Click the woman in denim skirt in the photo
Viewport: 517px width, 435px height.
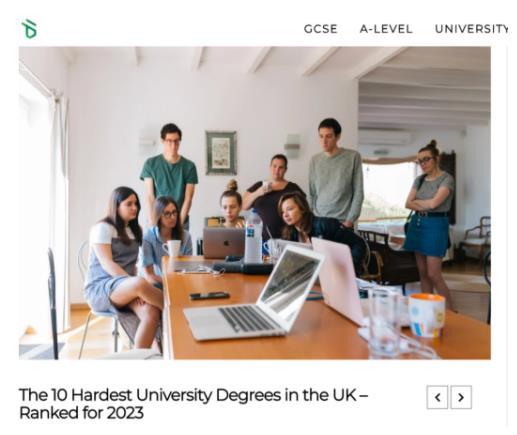point(429,220)
